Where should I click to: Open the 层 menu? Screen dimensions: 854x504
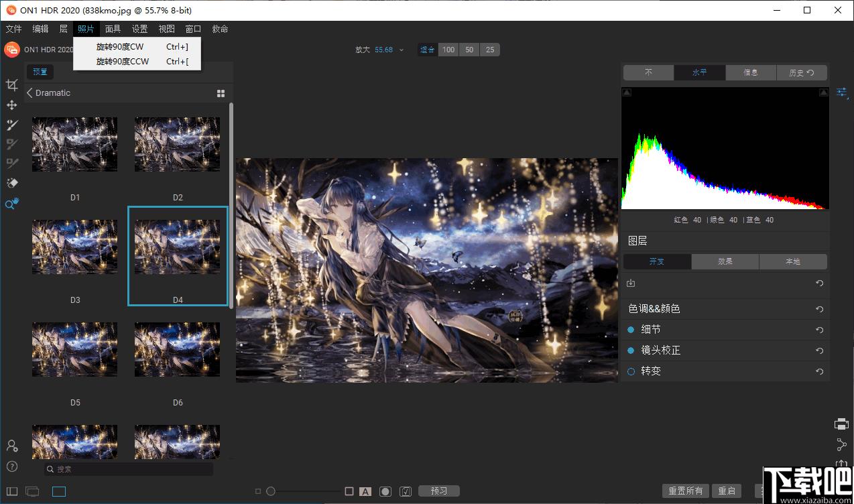click(x=64, y=29)
